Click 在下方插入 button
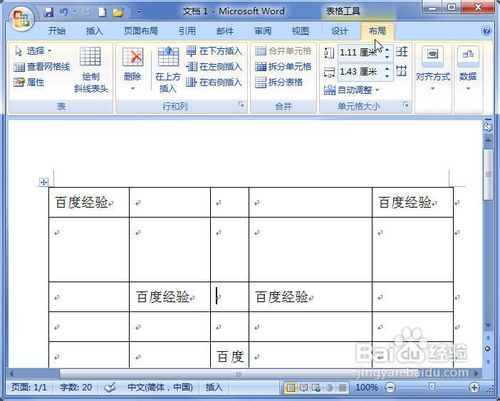The width and height of the screenshot is (500, 401). click(214, 51)
